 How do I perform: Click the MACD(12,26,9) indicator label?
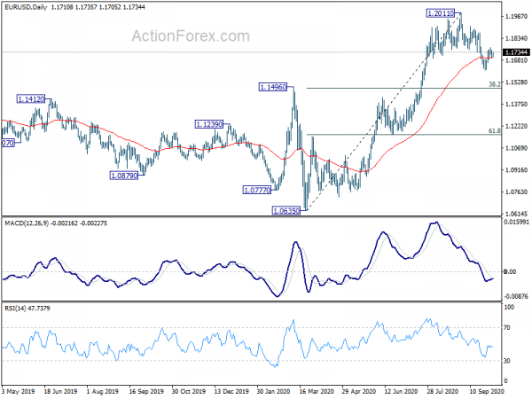coord(27,223)
